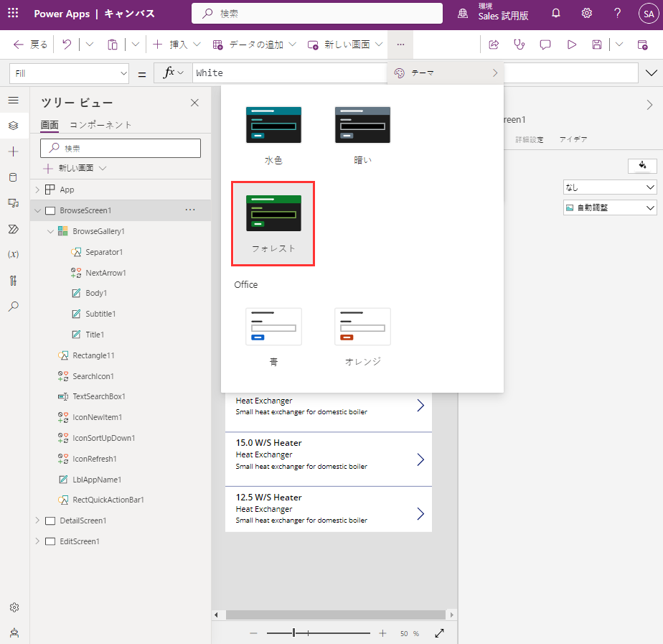The height and width of the screenshot is (644, 663).
Task: Switch to the コンポーネント tab
Action: click(x=100, y=125)
